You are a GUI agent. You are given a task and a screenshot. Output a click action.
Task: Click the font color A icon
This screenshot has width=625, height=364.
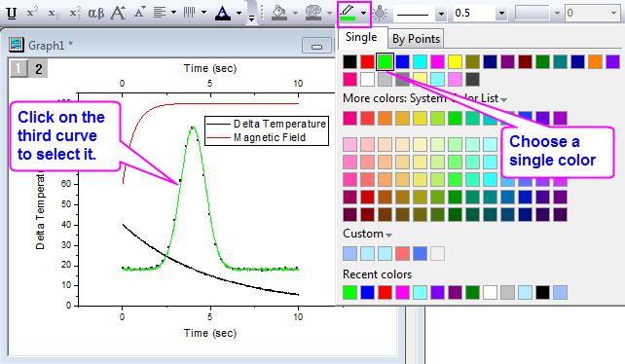click(222, 14)
